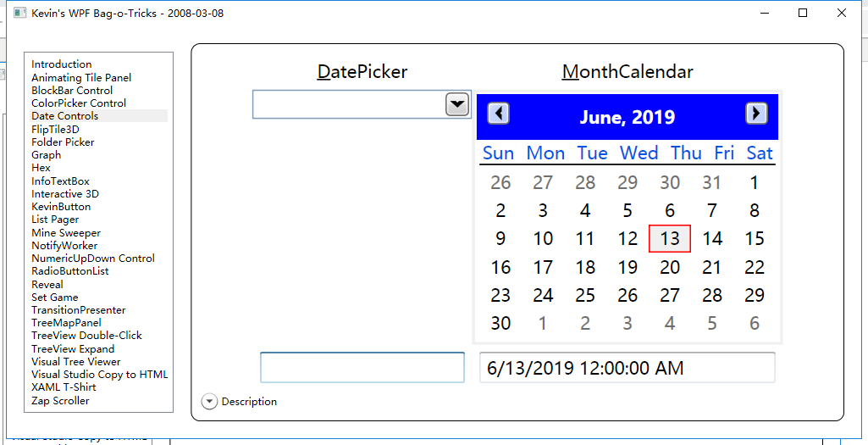Expand the Description section
868x445 pixels.
pos(209,401)
